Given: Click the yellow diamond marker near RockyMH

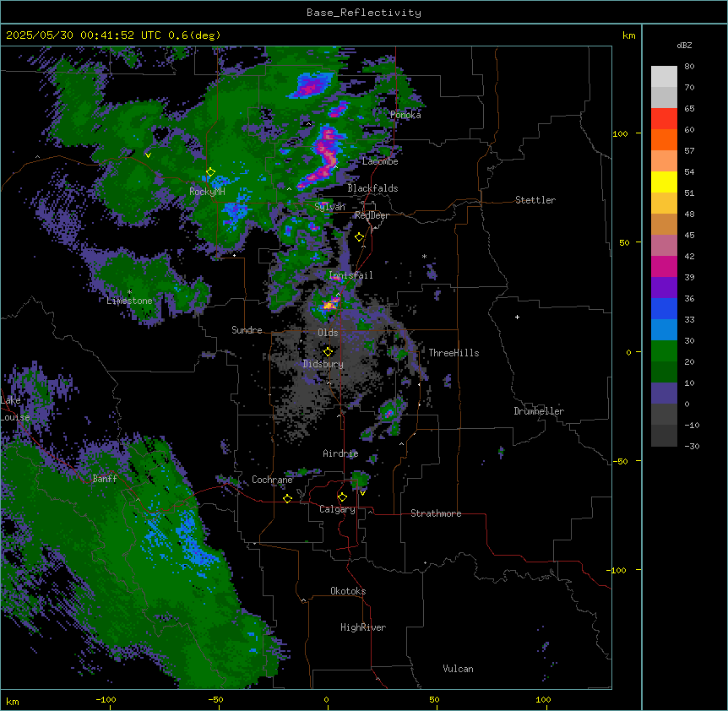Looking at the screenshot, I should click(x=210, y=172).
